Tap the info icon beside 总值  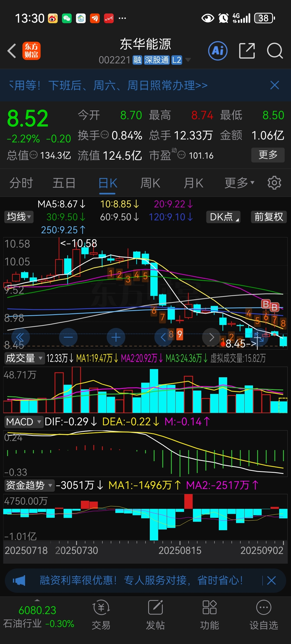click(33, 155)
